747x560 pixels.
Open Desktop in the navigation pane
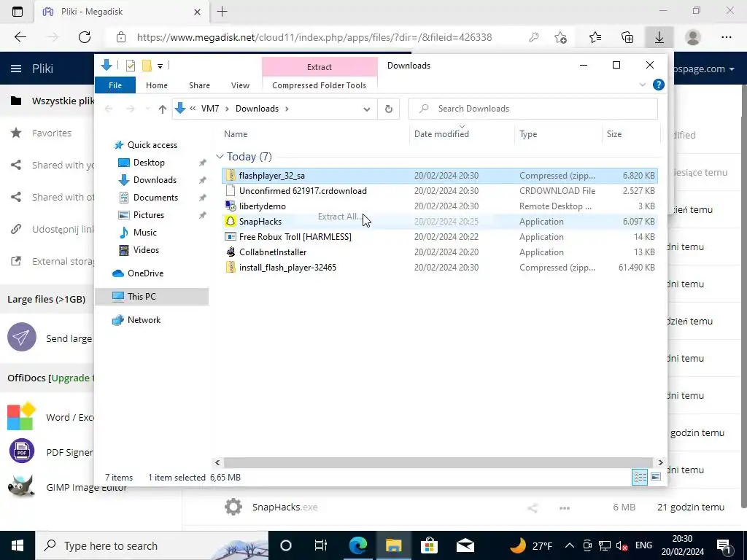149,163
